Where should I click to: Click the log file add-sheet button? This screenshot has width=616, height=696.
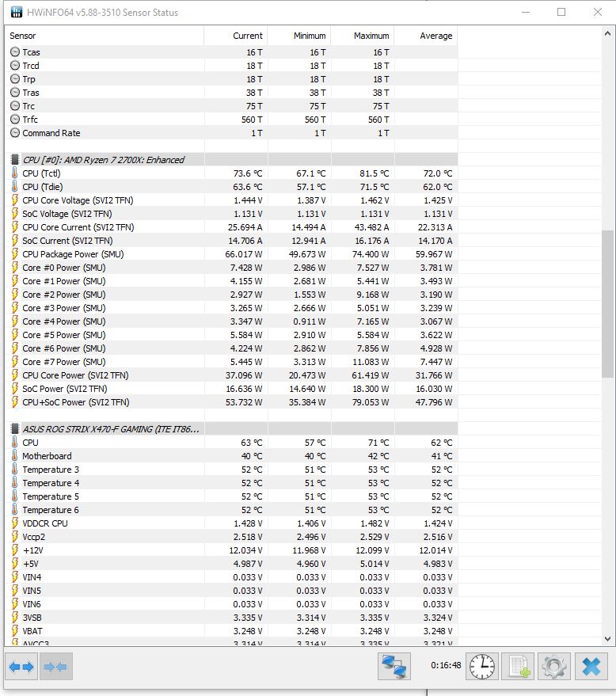(x=519, y=666)
